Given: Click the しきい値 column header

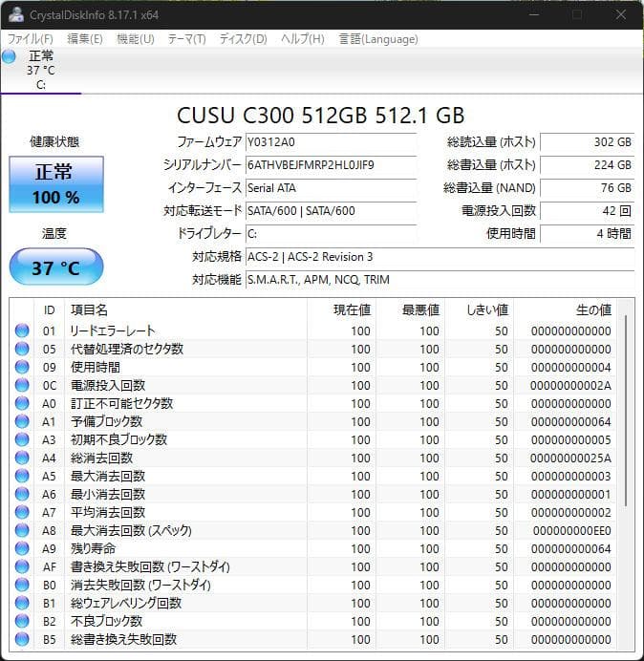Looking at the screenshot, I should pyautogui.click(x=479, y=310).
